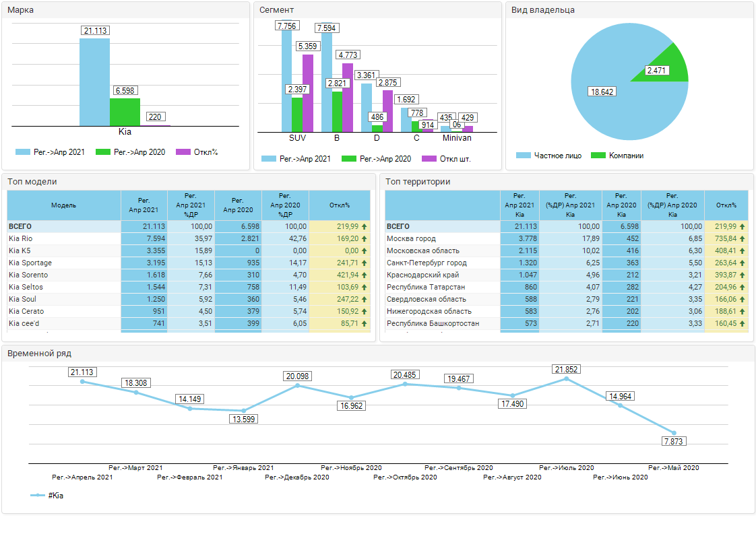Screen dimensions: 756x534
Task: Click the green growth arrow in Kia Rio row
Action: tap(365, 239)
